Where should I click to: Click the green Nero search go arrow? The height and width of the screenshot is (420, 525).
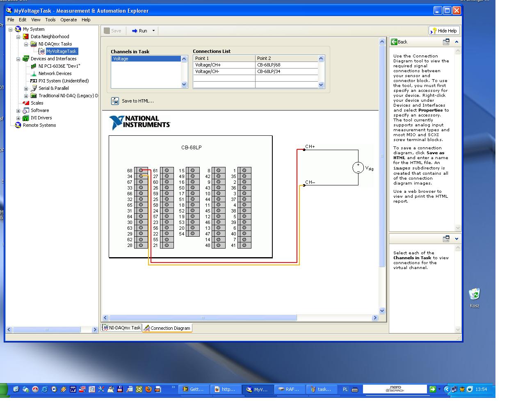(432, 389)
